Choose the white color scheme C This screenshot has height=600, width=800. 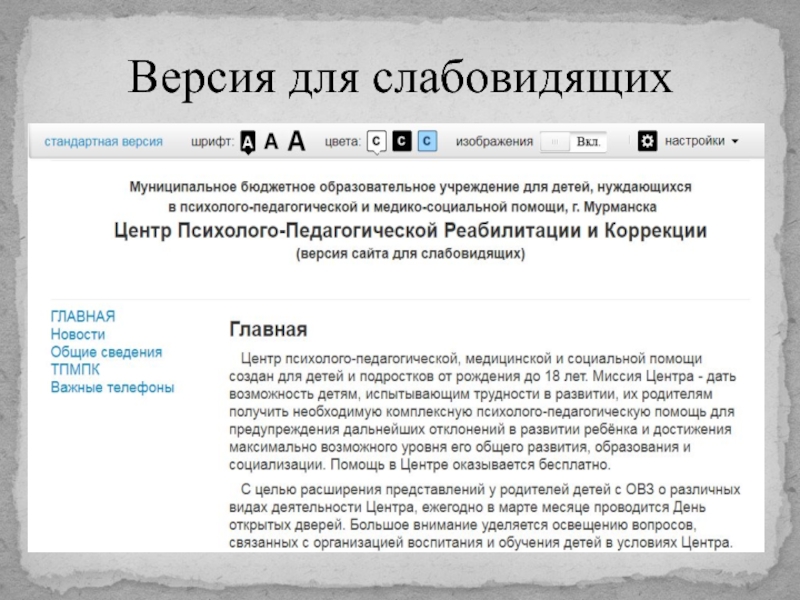pyautogui.click(x=377, y=141)
